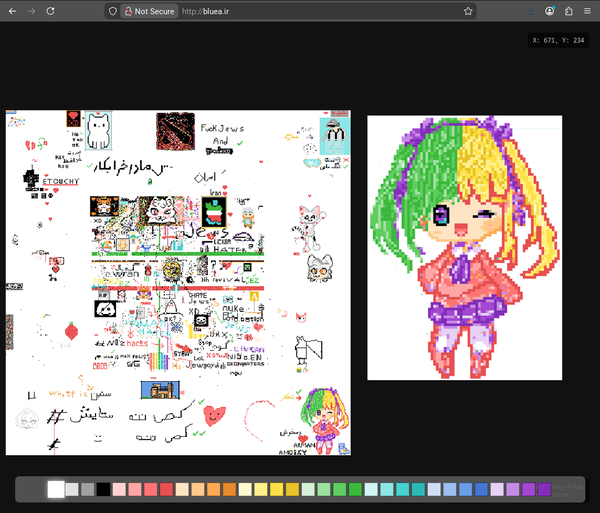
Task: Show Not Secure connection info
Action: point(150,11)
